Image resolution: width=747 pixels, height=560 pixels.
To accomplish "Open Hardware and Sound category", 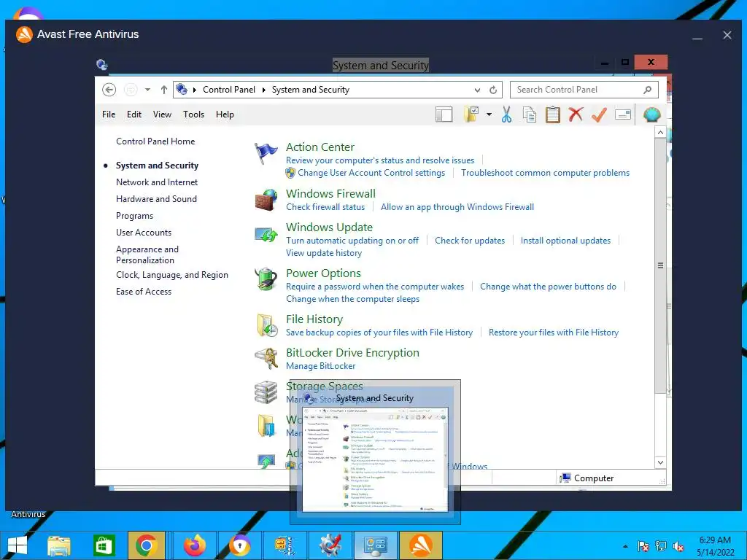I will tap(156, 199).
